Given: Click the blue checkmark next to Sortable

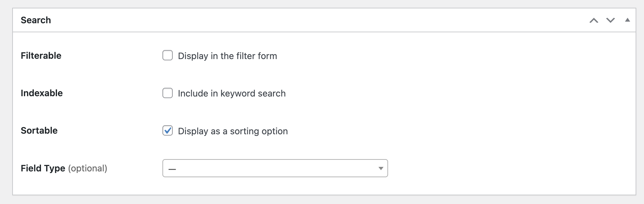Looking at the screenshot, I should (168, 130).
